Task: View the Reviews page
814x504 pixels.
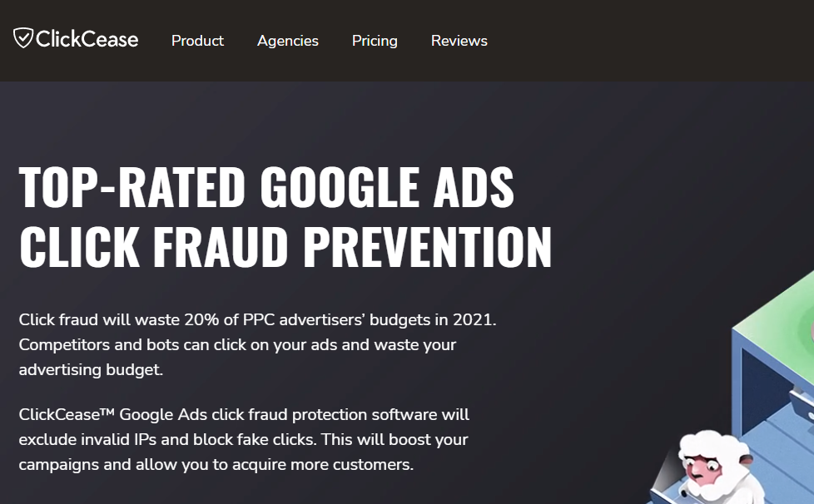Action: (459, 41)
